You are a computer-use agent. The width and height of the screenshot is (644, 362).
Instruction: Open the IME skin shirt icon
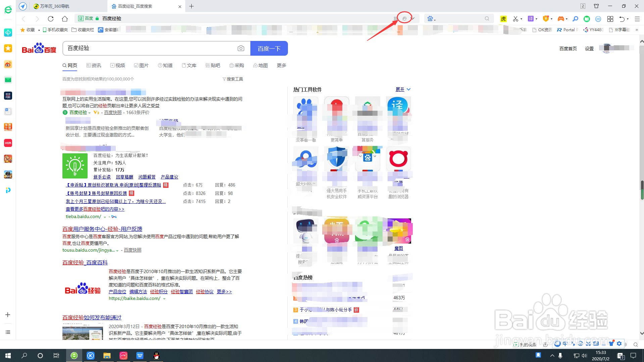[611, 344]
